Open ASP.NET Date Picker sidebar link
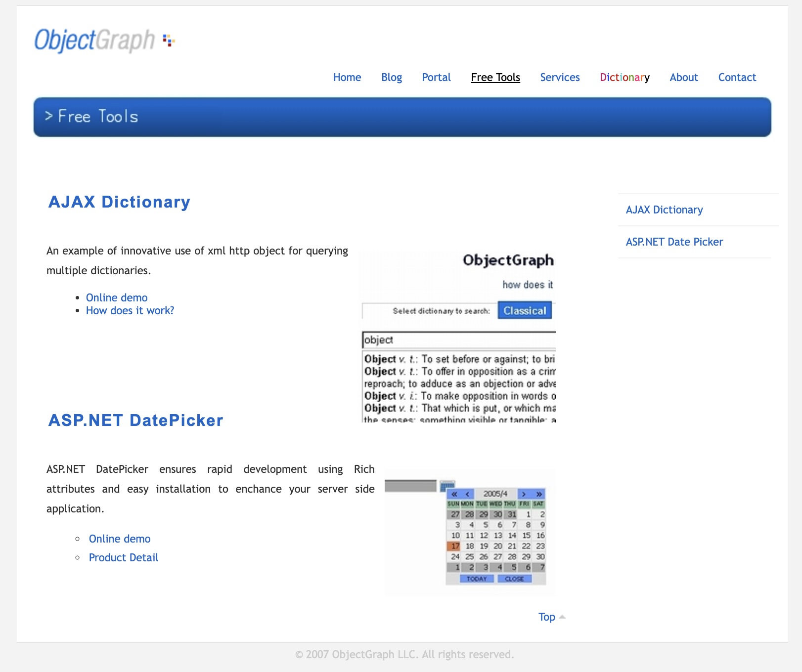 674,242
